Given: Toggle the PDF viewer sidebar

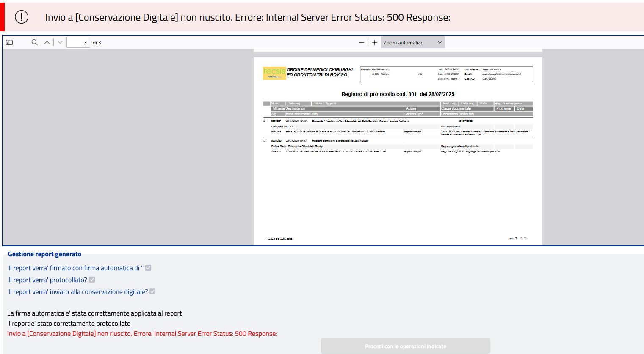Looking at the screenshot, I should pyautogui.click(x=9, y=42).
